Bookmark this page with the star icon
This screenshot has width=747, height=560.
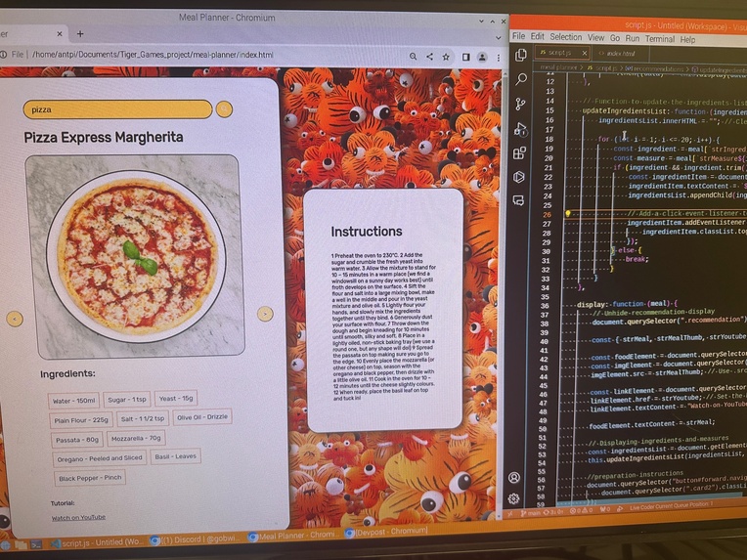click(x=446, y=57)
